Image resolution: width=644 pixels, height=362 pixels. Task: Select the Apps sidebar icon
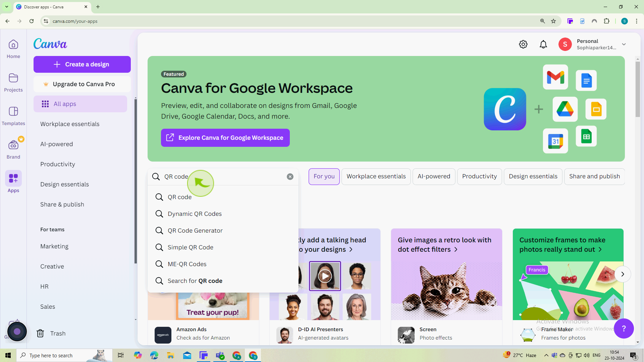pos(13,178)
